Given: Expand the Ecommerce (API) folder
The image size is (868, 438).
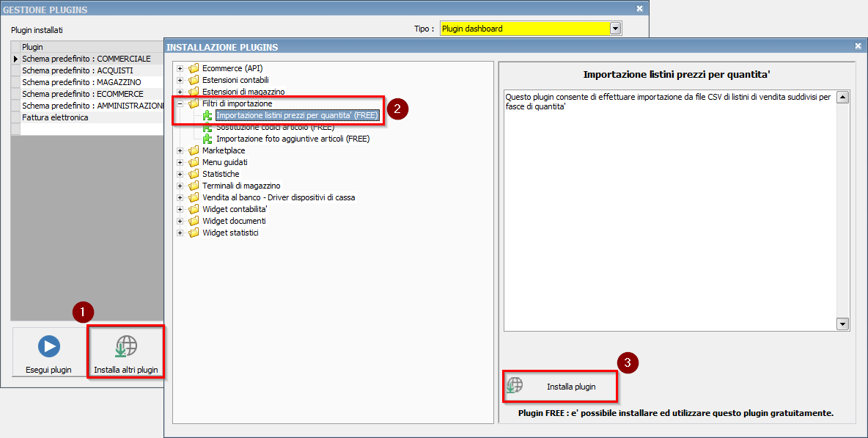Looking at the screenshot, I should pyautogui.click(x=180, y=69).
